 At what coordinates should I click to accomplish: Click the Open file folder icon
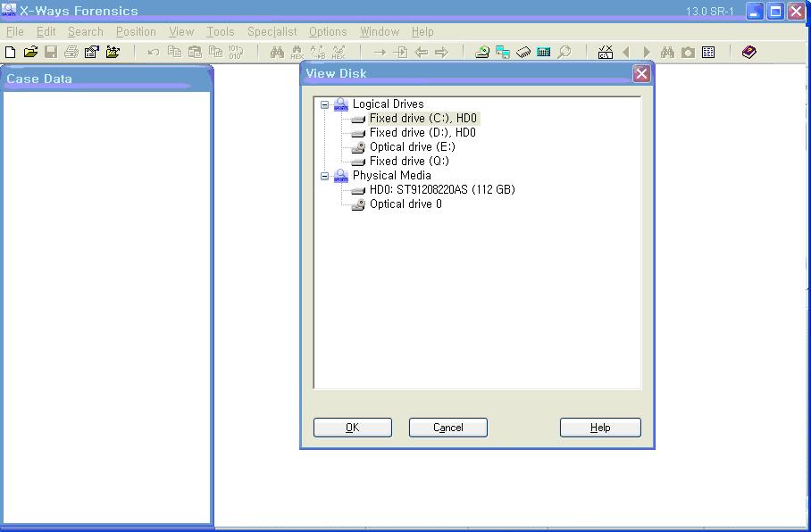[x=30, y=52]
